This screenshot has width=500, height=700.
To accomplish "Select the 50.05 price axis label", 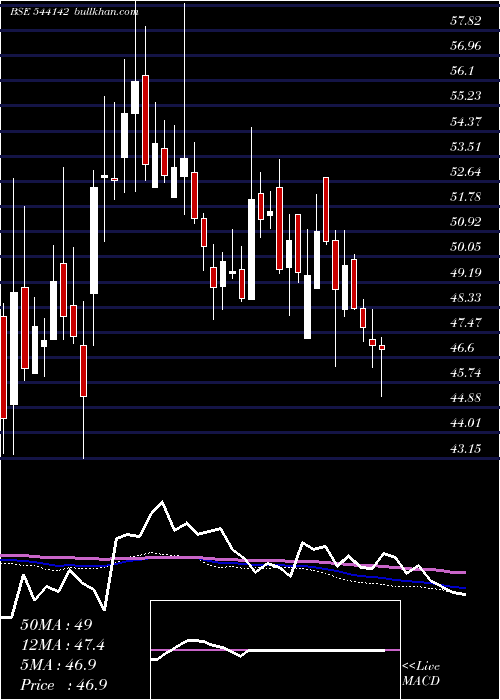I will coord(465,247).
